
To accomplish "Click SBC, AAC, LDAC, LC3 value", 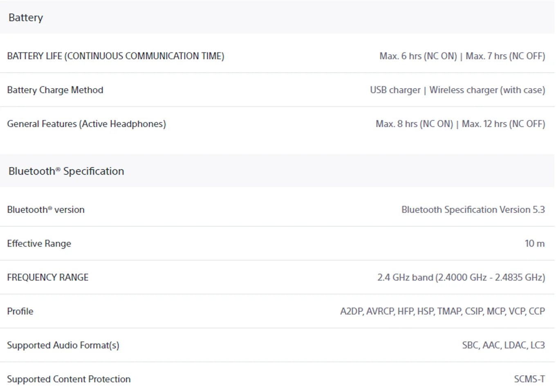I will [x=504, y=345].
